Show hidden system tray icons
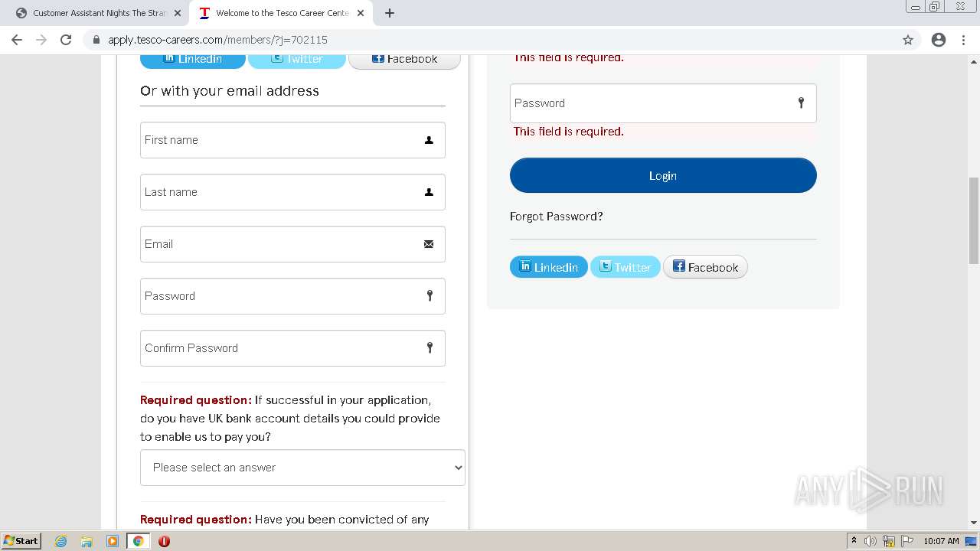The width and height of the screenshot is (980, 551). [x=854, y=541]
